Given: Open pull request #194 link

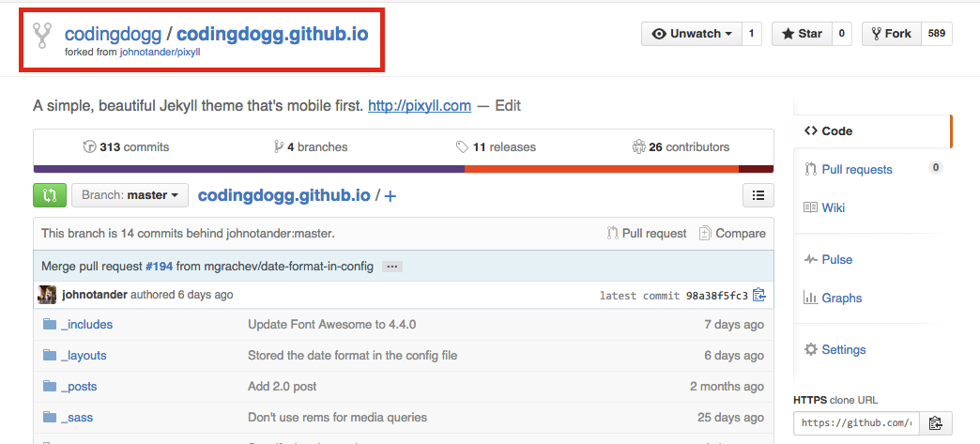Looking at the screenshot, I should (159, 267).
